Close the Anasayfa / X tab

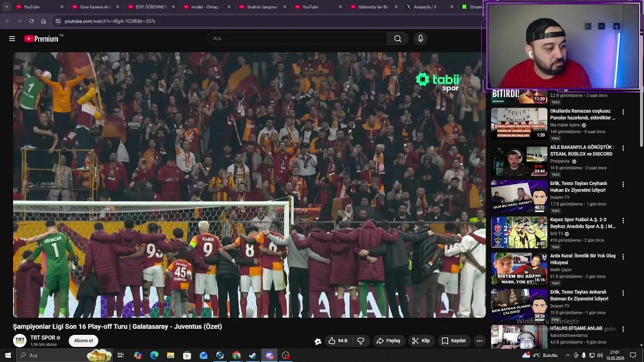451,7
